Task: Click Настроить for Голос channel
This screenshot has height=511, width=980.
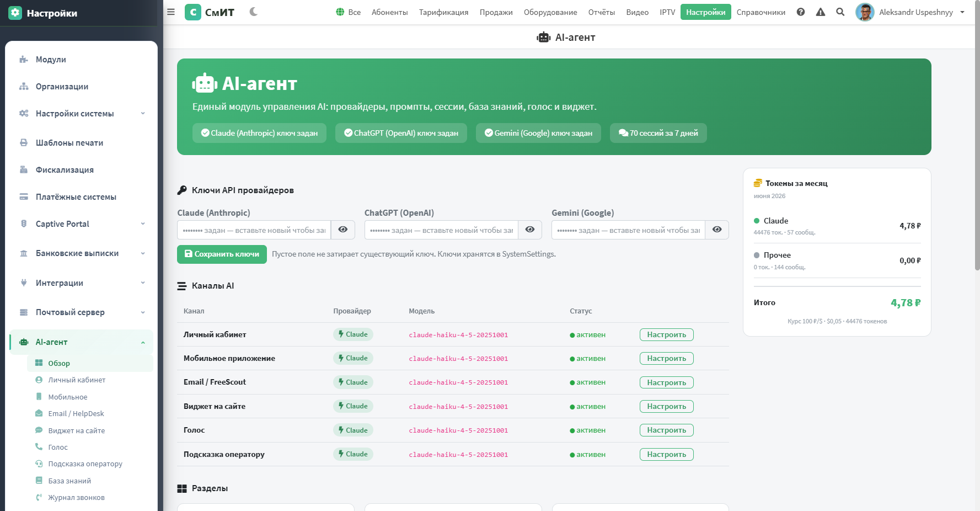Action: tap(666, 430)
